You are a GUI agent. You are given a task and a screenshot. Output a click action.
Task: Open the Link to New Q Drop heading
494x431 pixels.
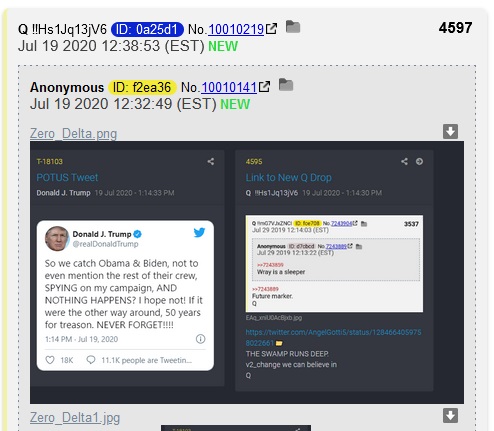point(289,177)
